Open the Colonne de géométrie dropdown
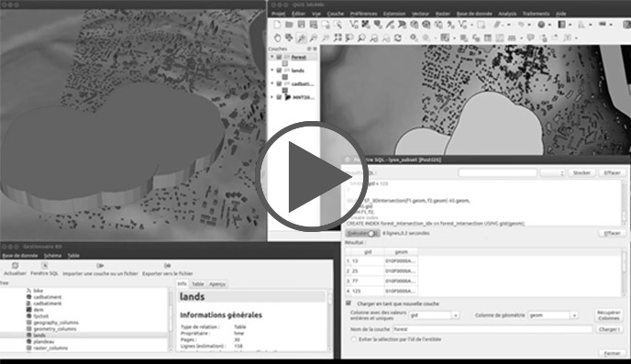The height and width of the screenshot is (364, 631). (553, 315)
